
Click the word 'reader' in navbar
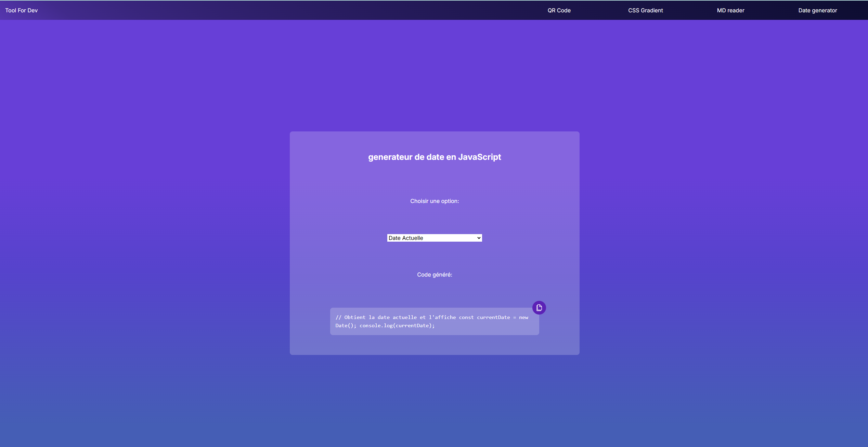click(x=736, y=10)
